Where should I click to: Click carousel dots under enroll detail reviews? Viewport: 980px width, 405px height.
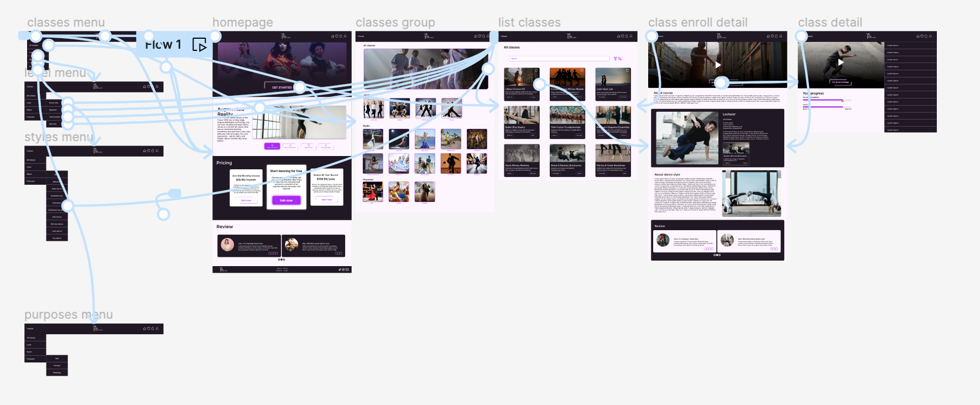click(717, 255)
